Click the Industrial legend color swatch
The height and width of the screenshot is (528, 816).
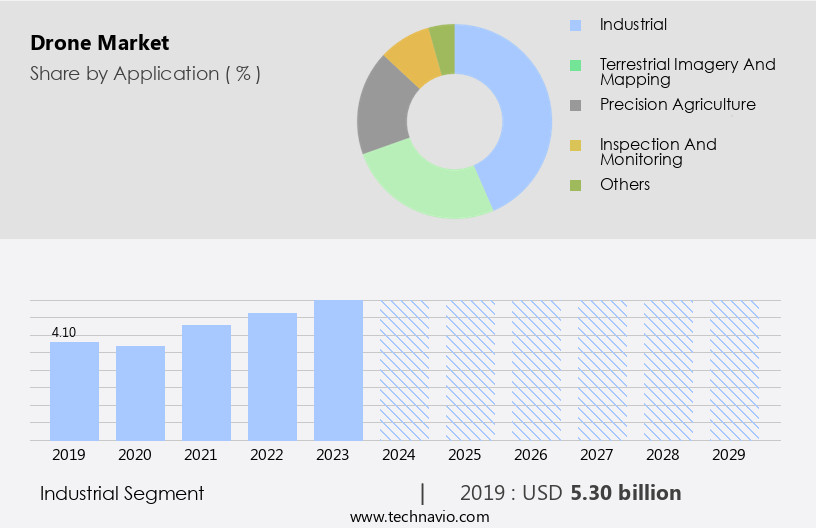pos(575,25)
